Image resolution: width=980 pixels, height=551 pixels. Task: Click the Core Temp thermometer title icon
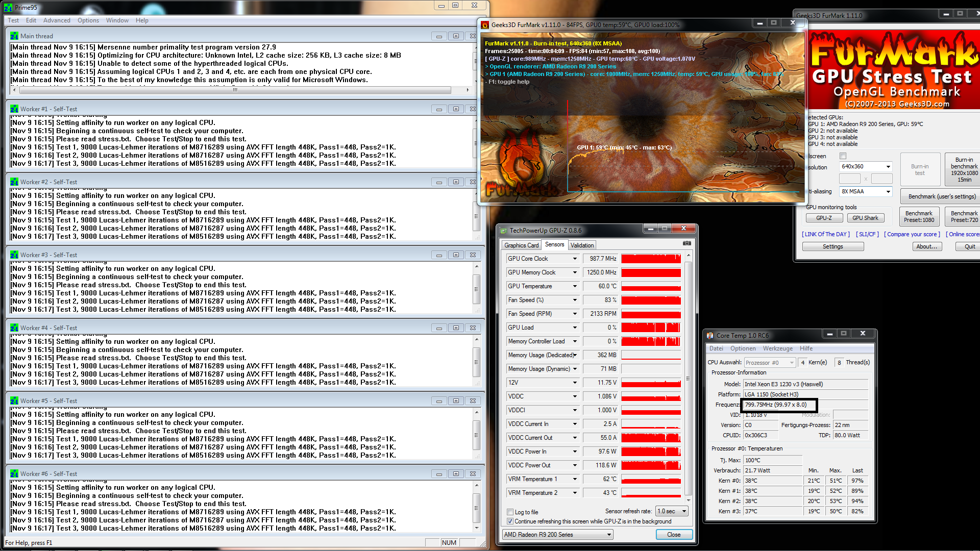pyautogui.click(x=710, y=336)
